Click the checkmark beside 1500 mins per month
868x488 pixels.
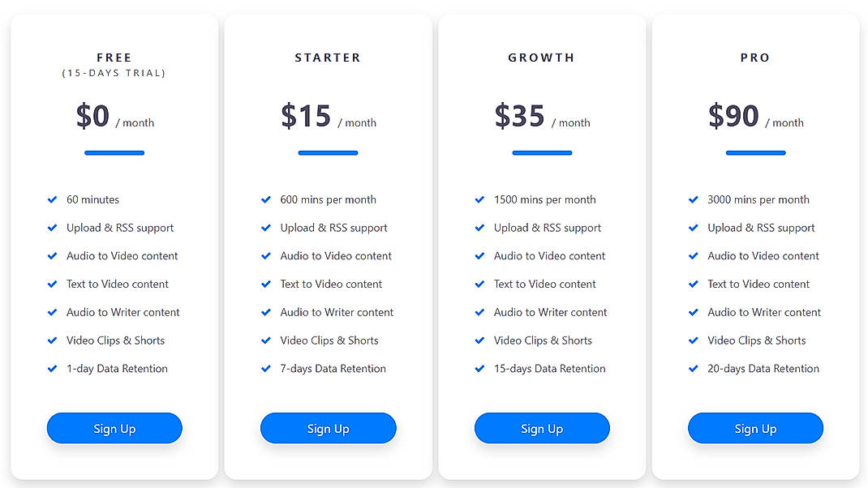tap(479, 199)
